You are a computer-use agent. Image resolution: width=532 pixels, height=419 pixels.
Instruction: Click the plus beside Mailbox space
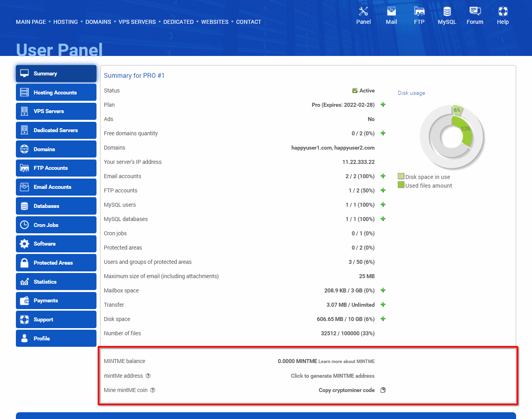[x=383, y=290]
